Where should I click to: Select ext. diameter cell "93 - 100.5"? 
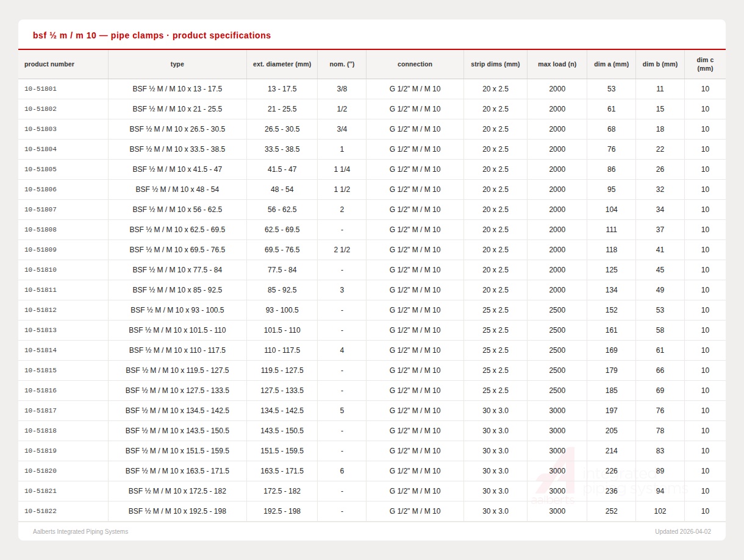pyautogui.click(x=282, y=310)
